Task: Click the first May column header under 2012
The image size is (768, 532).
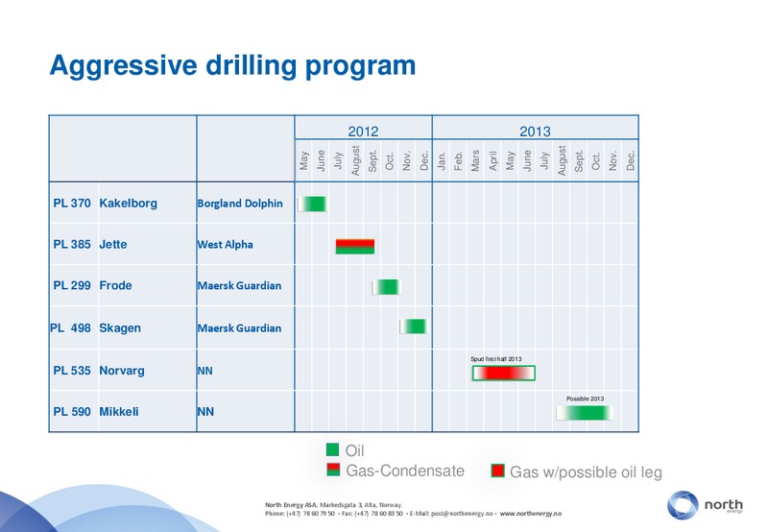Action: click(x=303, y=160)
